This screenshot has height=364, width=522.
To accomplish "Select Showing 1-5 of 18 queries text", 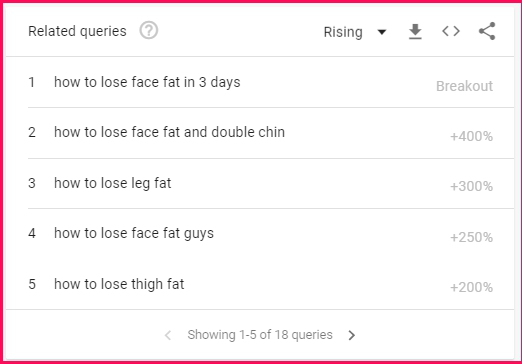I will [x=260, y=335].
